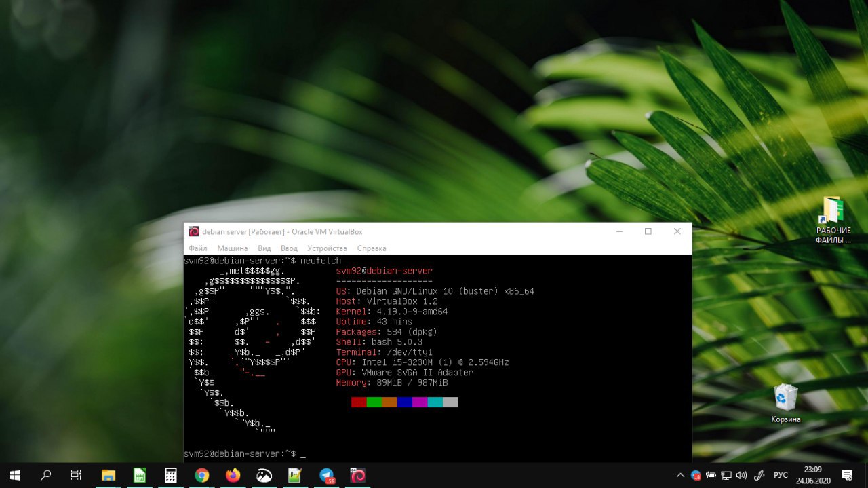The image size is (868, 488).
Task: Open the mountain-logo app in the taskbar
Action: pos(264,475)
